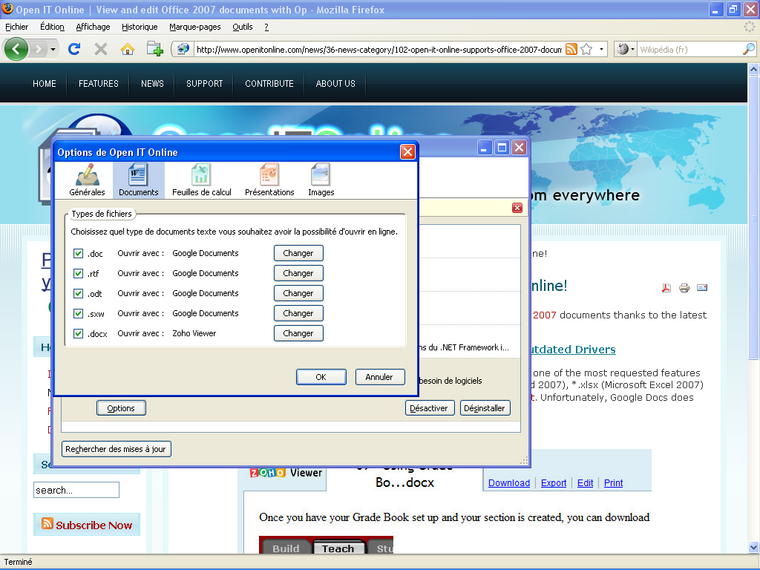Select the Présentations options tab

coord(269,180)
